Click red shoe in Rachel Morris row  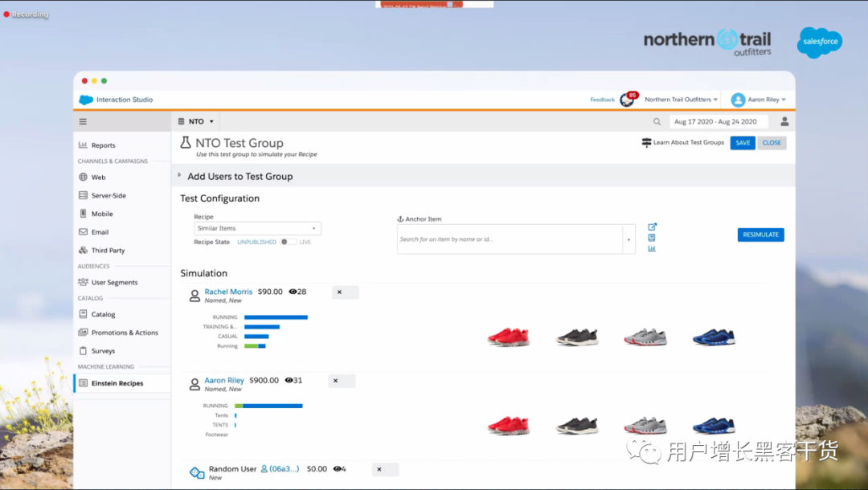click(509, 337)
